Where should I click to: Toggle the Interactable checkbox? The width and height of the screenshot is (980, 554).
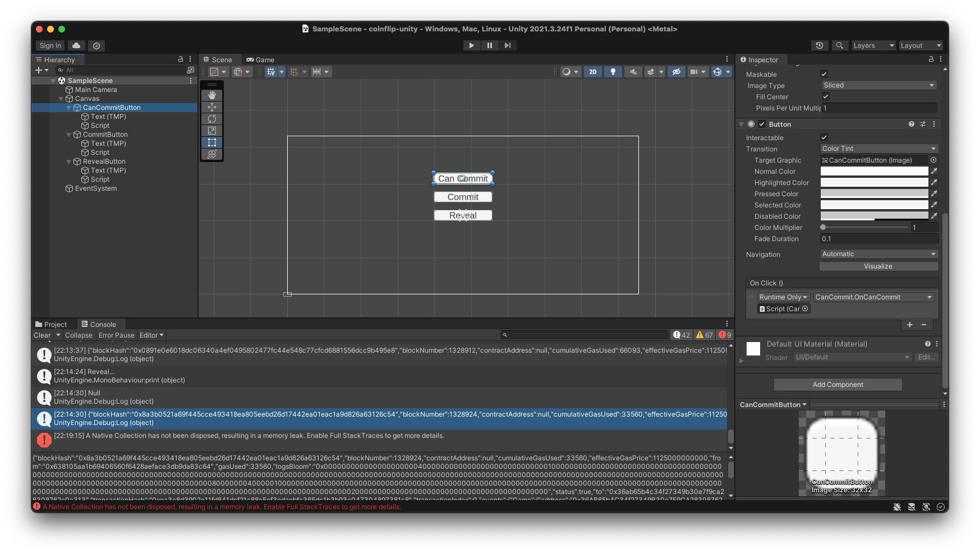[x=824, y=137]
